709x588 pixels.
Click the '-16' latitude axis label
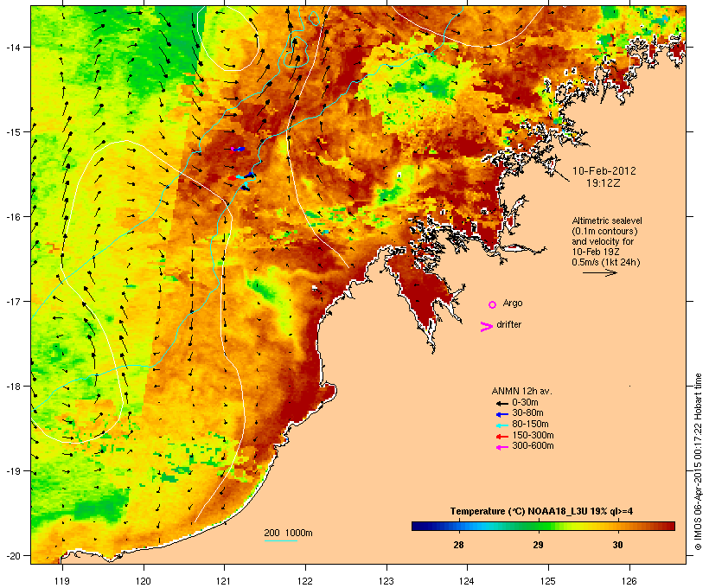(x=12, y=217)
